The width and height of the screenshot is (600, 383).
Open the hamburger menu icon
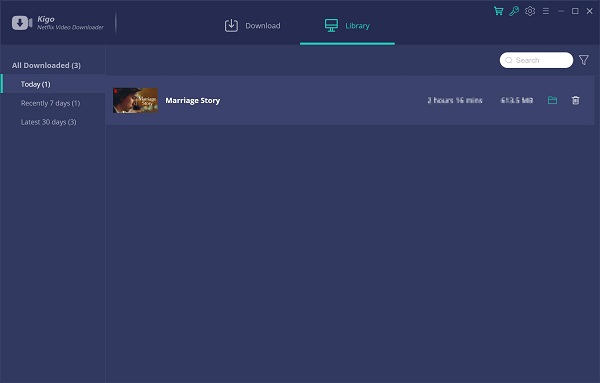point(546,11)
